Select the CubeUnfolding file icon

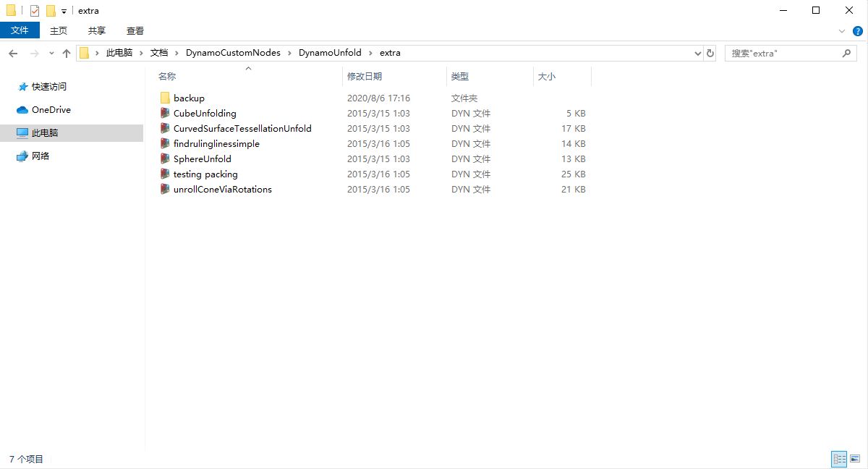[165, 114]
